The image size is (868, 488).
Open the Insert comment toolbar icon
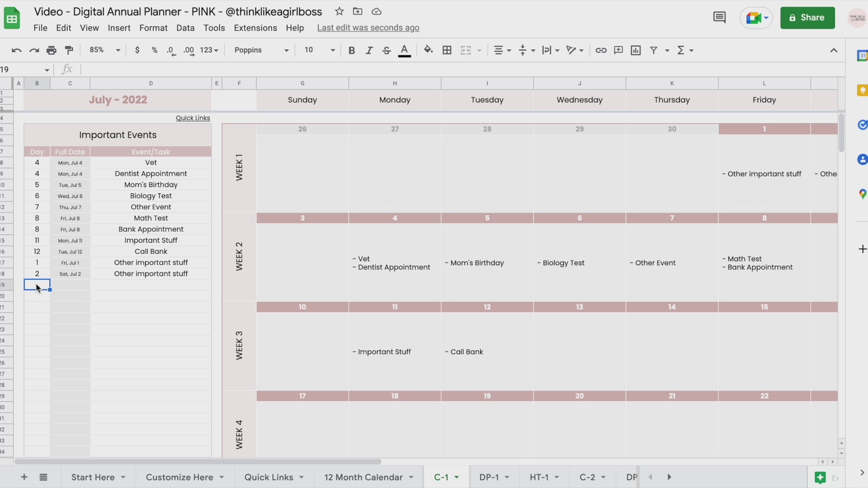coord(618,50)
